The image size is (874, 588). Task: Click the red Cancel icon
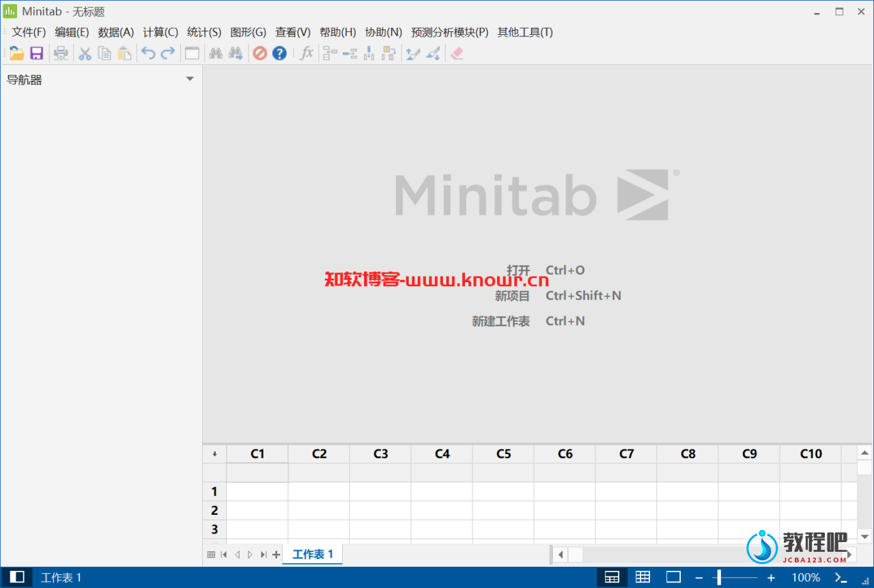pyautogui.click(x=260, y=53)
